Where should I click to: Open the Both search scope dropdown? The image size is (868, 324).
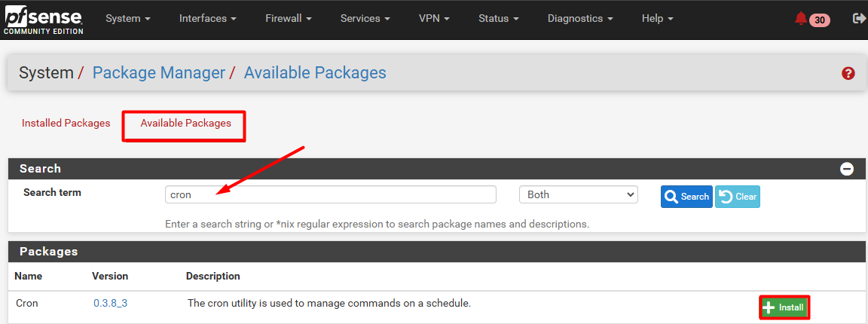click(x=579, y=195)
